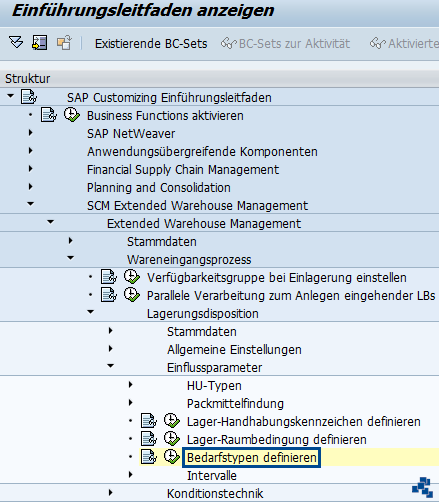
Task: Select Financial Supply Chain Management label
Action: (x=183, y=170)
